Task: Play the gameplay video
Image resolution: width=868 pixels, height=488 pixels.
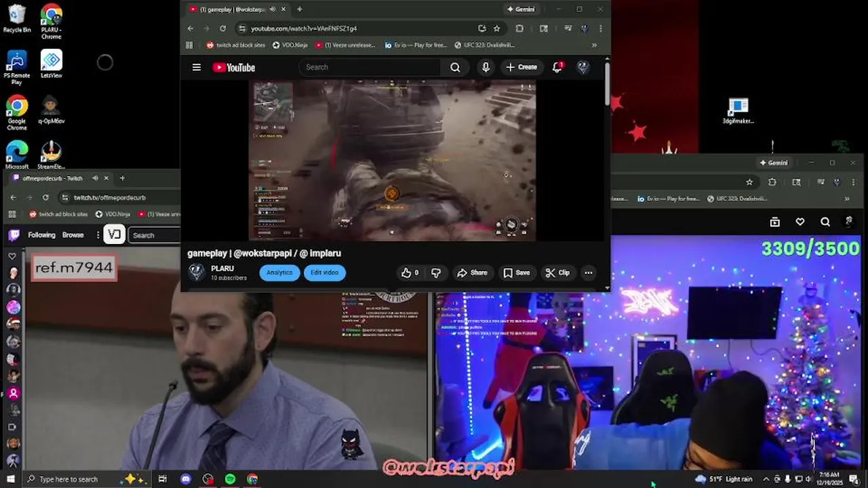Action: tap(393, 160)
